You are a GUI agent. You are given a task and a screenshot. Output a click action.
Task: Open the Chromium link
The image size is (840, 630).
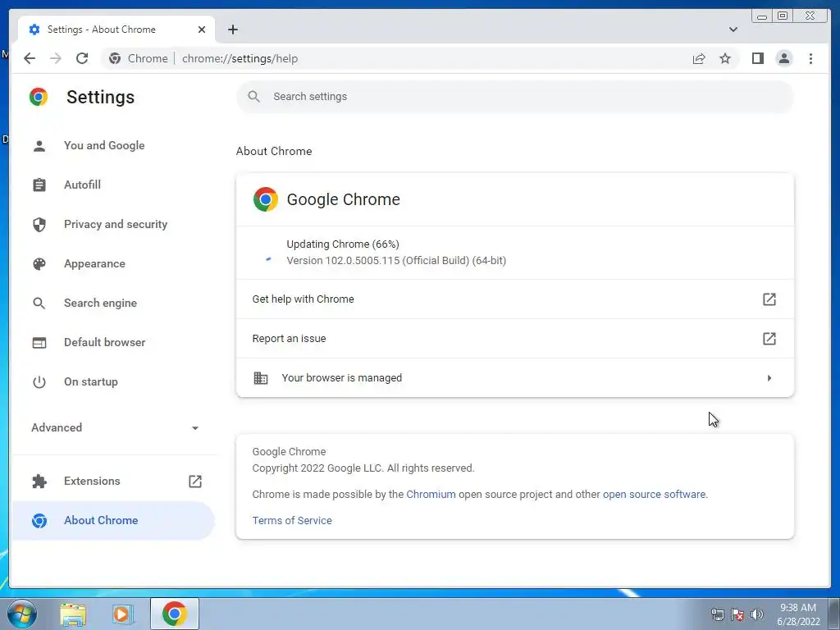(431, 494)
